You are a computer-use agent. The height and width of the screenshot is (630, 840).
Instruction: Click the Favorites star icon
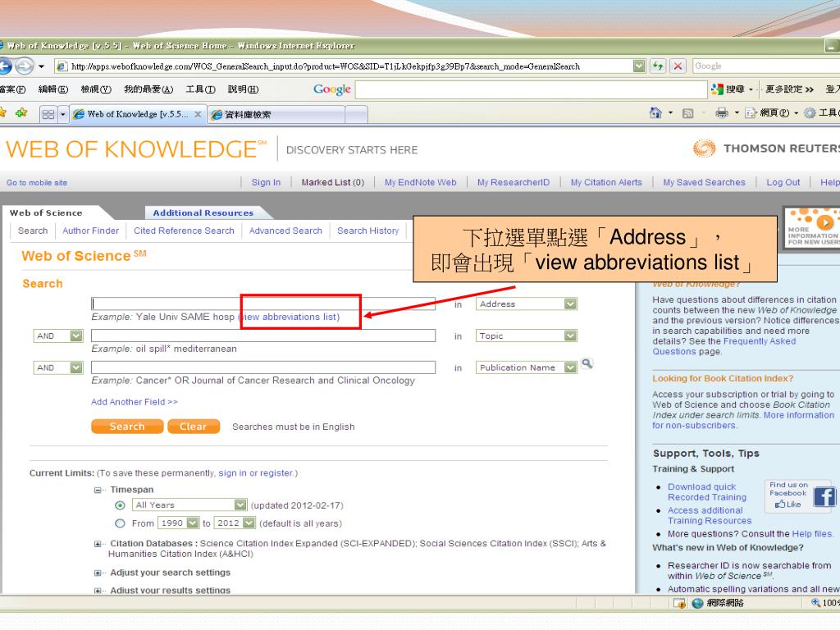coord(2,112)
